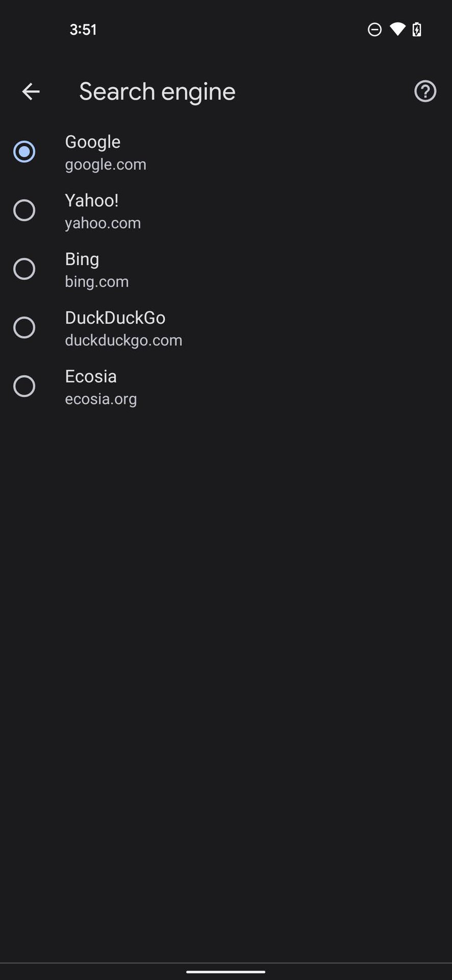Tap the ecosia.org URL text

point(101,399)
